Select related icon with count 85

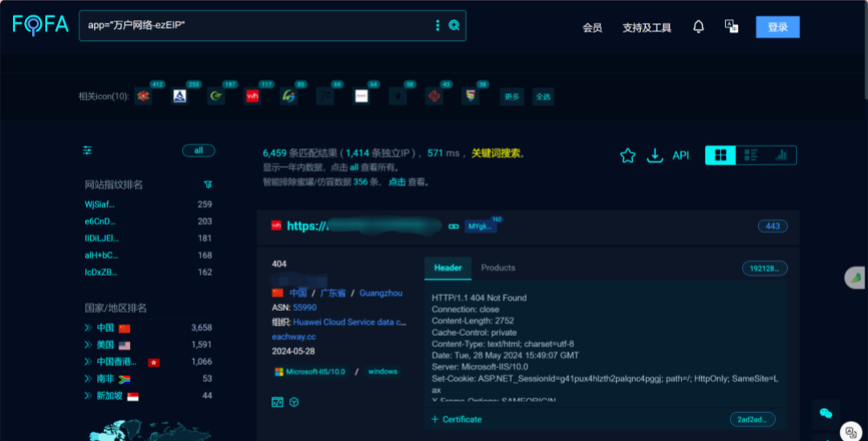289,96
